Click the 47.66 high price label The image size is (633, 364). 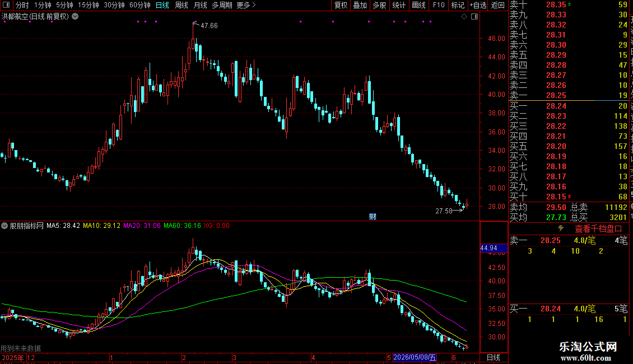209,26
